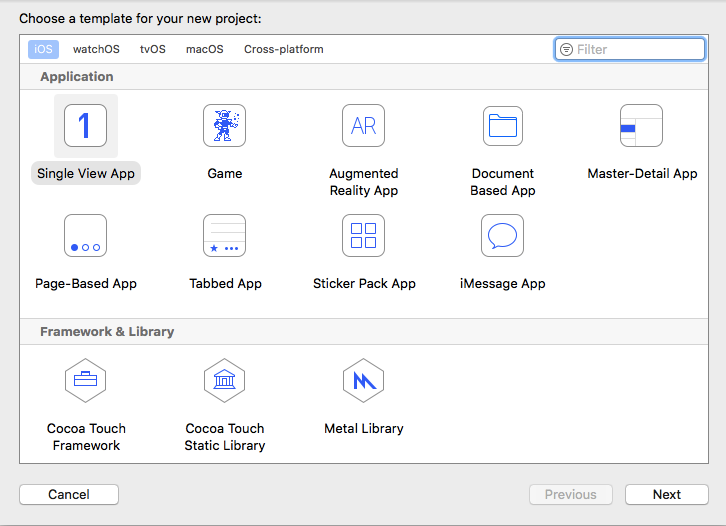Screen dimensions: 726x526
Task: Select the Metal Library hexagon icon
Action: (x=363, y=381)
